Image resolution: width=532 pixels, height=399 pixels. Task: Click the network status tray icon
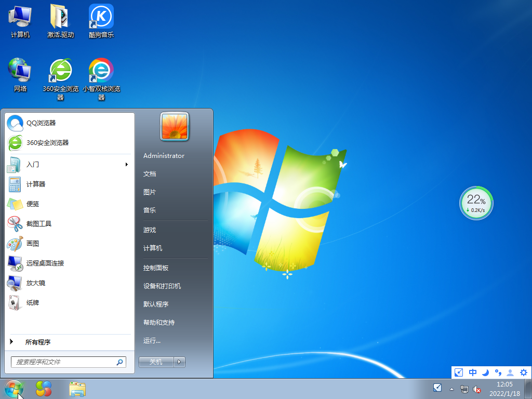pyautogui.click(x=464, y=389)
